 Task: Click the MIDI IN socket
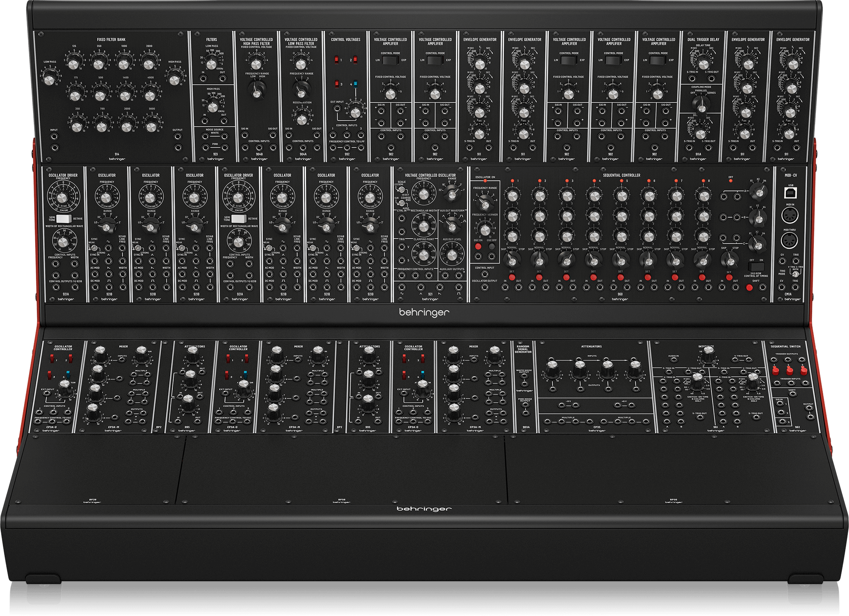pyautogui.click(x=790, y=216)
